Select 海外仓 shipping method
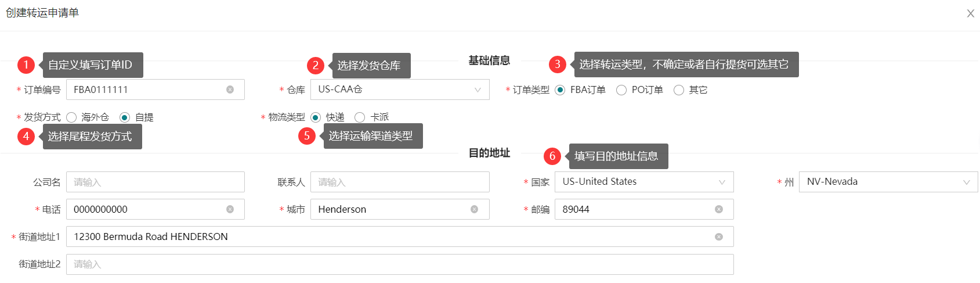 click(71, 117)
